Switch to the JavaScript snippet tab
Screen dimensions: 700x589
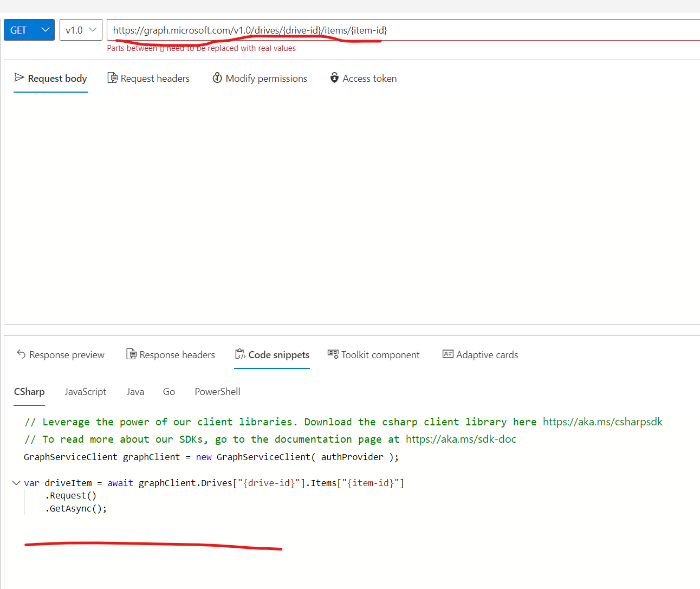[x=85, y=391]
